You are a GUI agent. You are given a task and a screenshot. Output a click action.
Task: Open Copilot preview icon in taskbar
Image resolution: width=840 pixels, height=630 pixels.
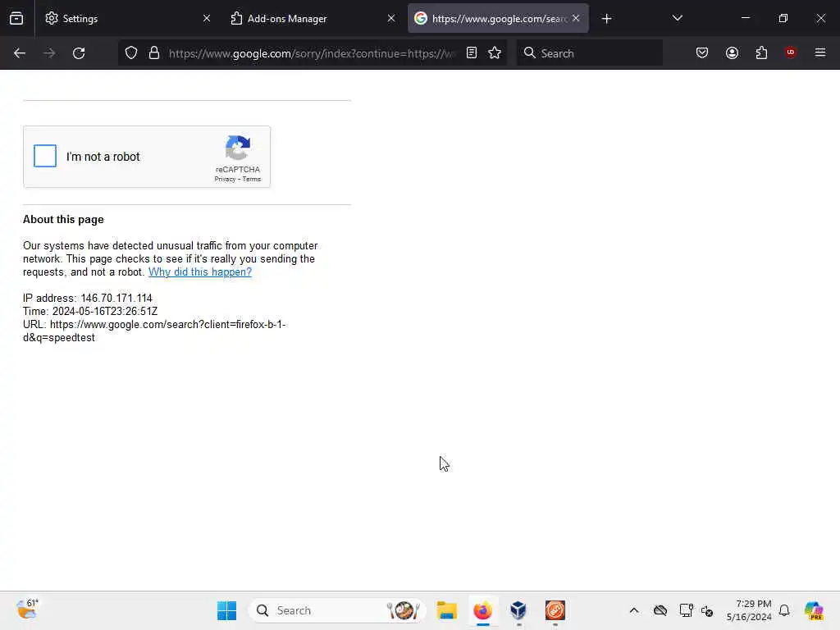814,610
